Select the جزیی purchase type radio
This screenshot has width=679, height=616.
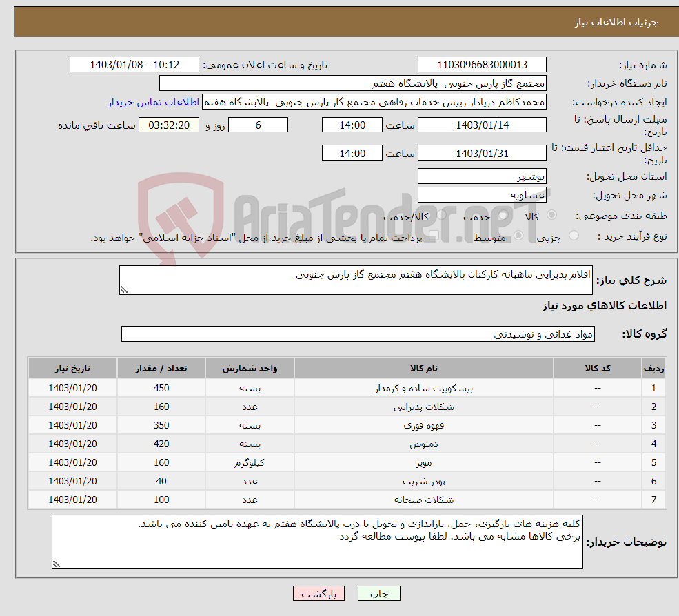574,236
